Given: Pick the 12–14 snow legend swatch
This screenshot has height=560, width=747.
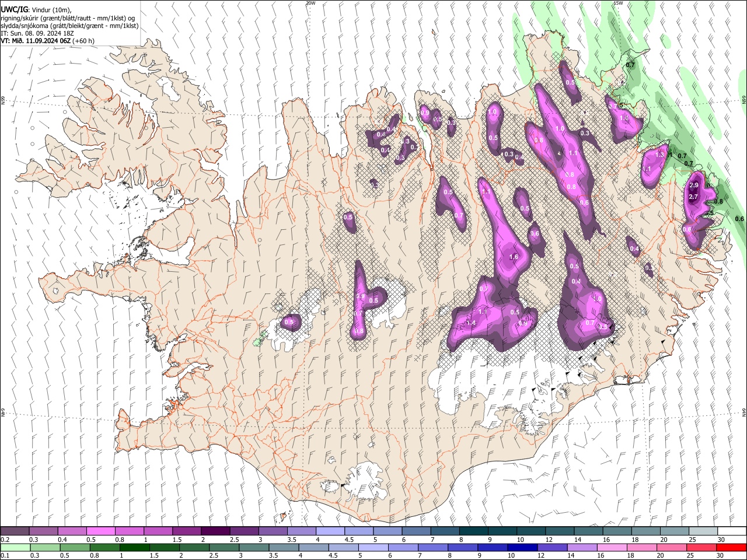Looking at the screenshot, I should (560, 531).
